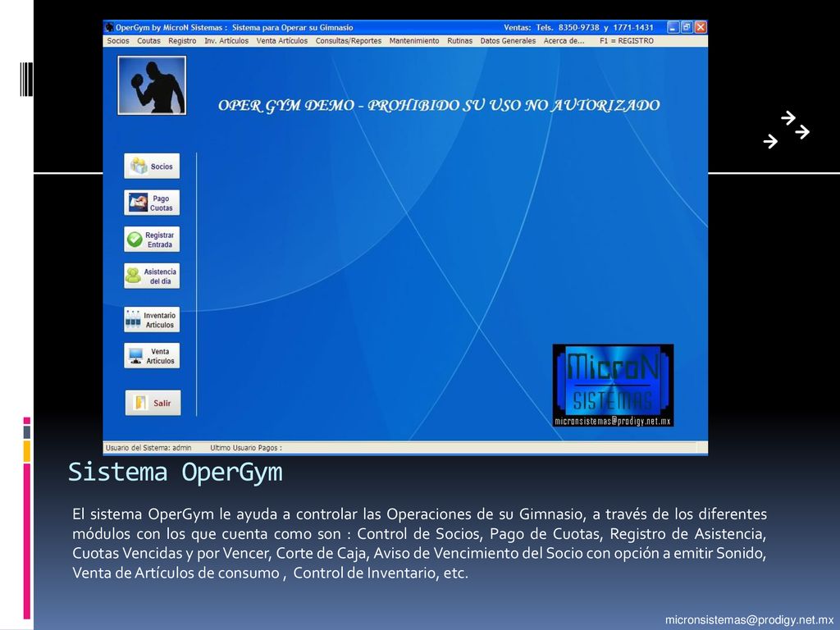The height and width of the screenshot is (630, 840).
Task: Open the Coutas menu
Action: 148,41
